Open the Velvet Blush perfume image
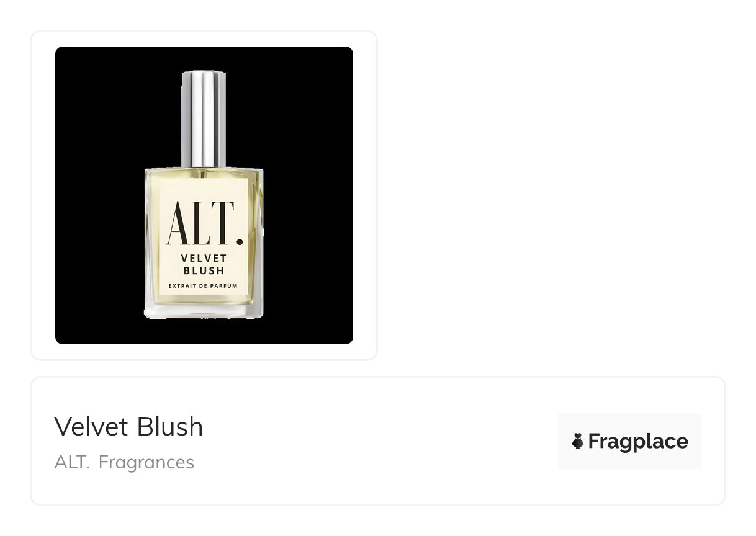The image size is (756, 536). (x=204, y=195)
